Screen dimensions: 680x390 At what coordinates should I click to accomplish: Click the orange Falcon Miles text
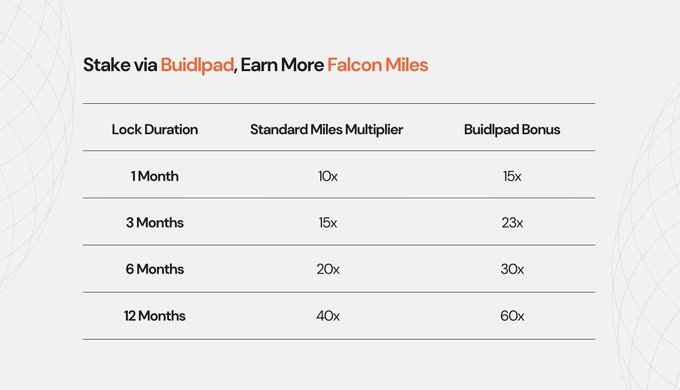tap(378, 65)
